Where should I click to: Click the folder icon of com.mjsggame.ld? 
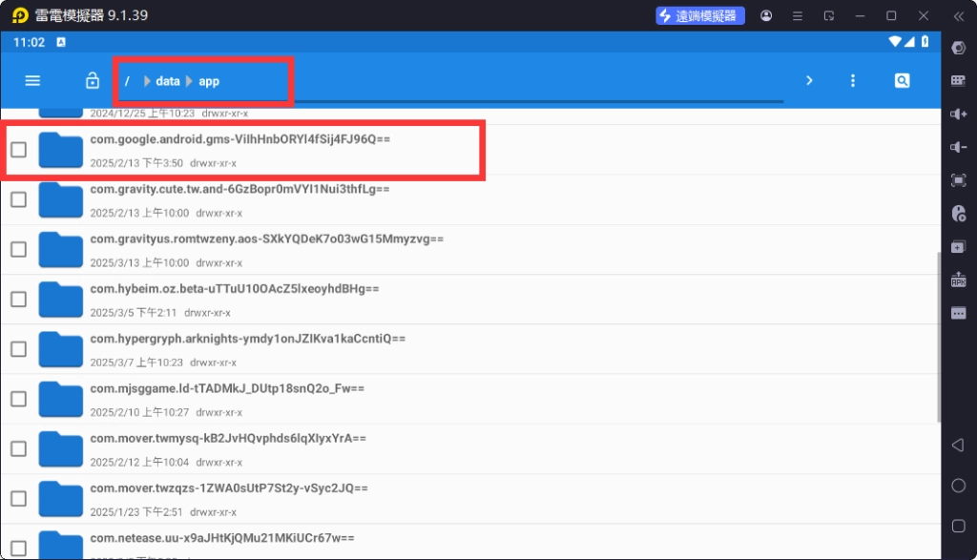click(x=60, y=399)
